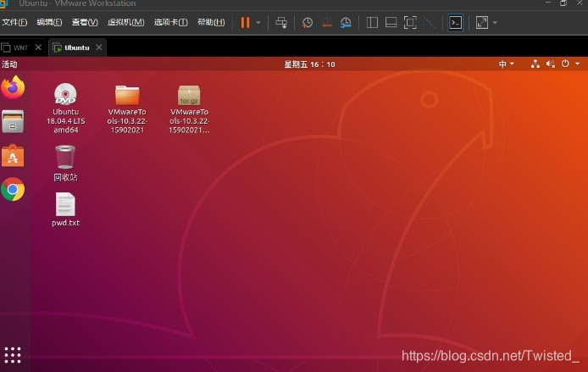Close the Ubuntu tab
Screen dimensions: 588x372
pos(98,47)
